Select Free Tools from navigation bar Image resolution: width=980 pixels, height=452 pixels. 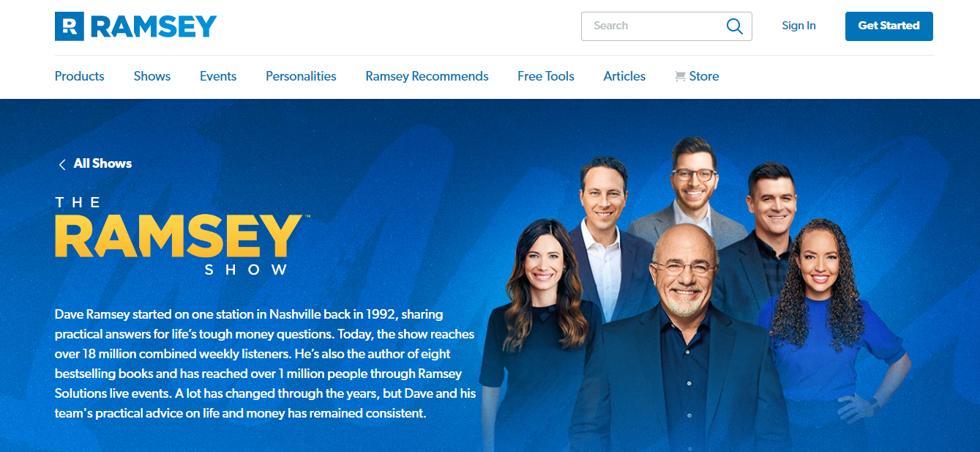coord(546,76)
